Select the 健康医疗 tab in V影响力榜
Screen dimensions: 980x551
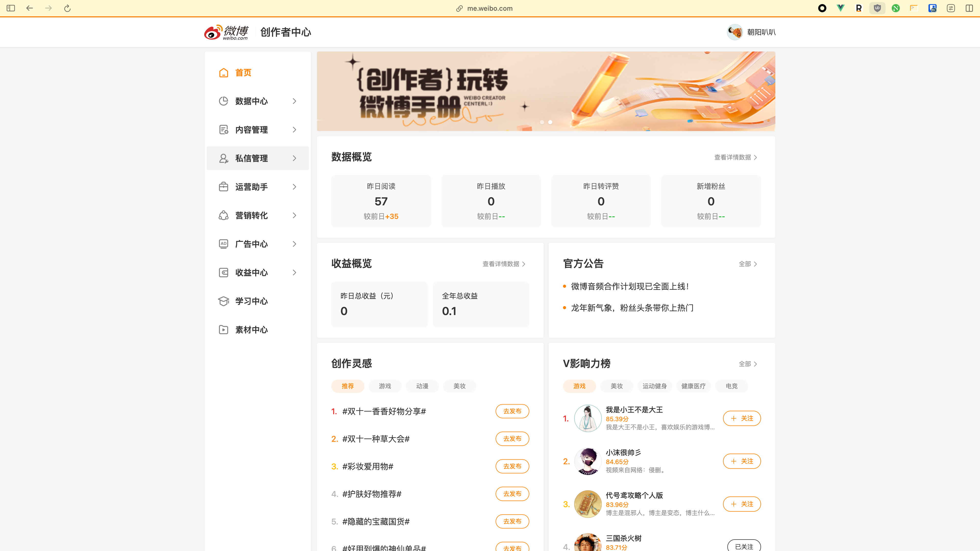tap(694, 386)
